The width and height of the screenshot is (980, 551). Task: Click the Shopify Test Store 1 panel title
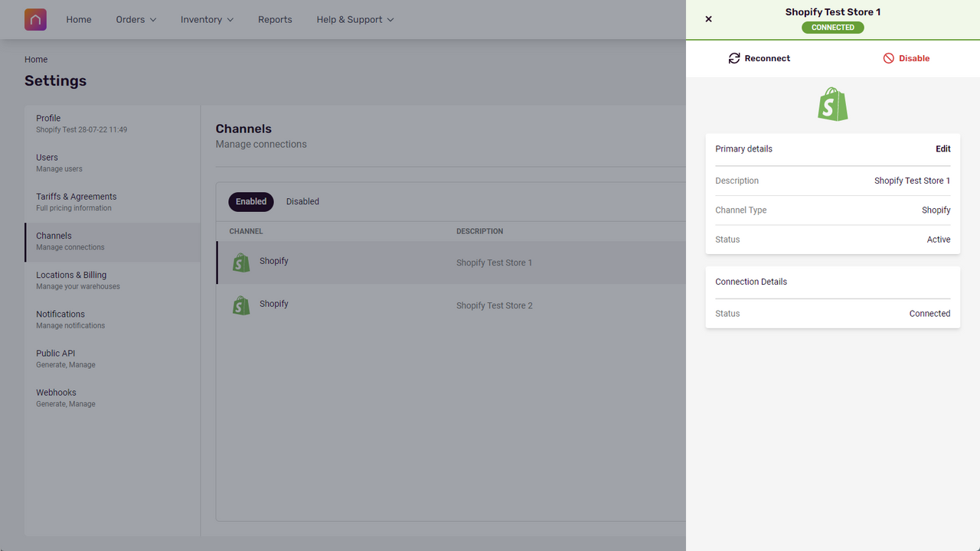point(833,12)
